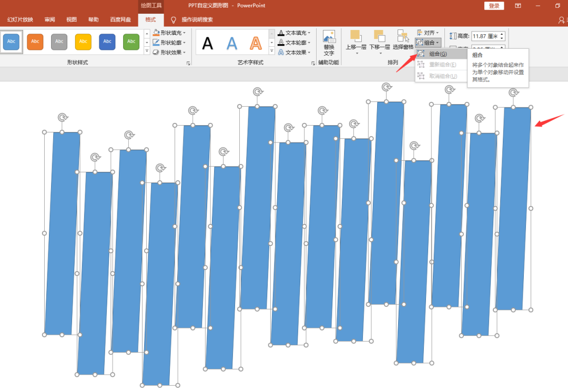Switch to the 视图 tab

click(72, 20)
